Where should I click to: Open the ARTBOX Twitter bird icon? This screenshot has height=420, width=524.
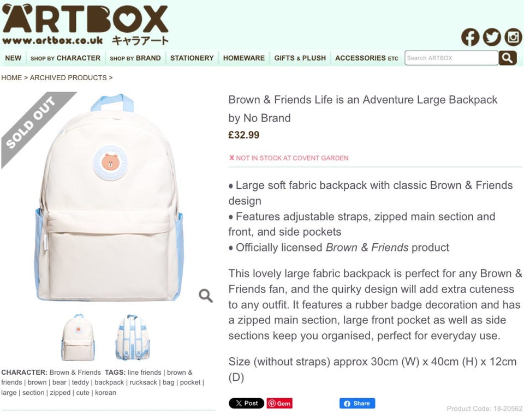(x=492, y=37)
